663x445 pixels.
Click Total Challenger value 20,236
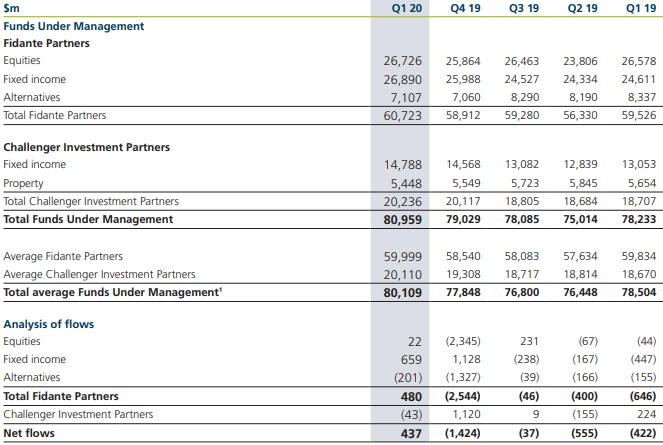[x=403, y=202]
